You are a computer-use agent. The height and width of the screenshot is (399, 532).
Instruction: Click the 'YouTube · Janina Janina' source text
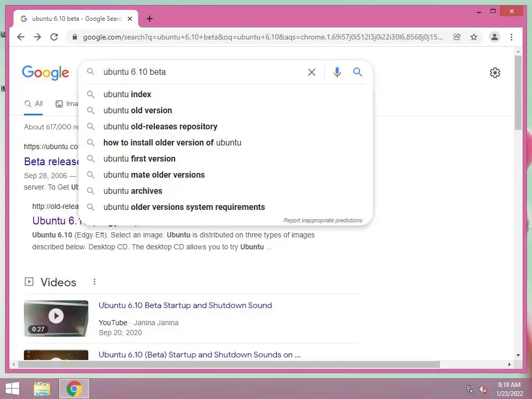tap(138, 323)
